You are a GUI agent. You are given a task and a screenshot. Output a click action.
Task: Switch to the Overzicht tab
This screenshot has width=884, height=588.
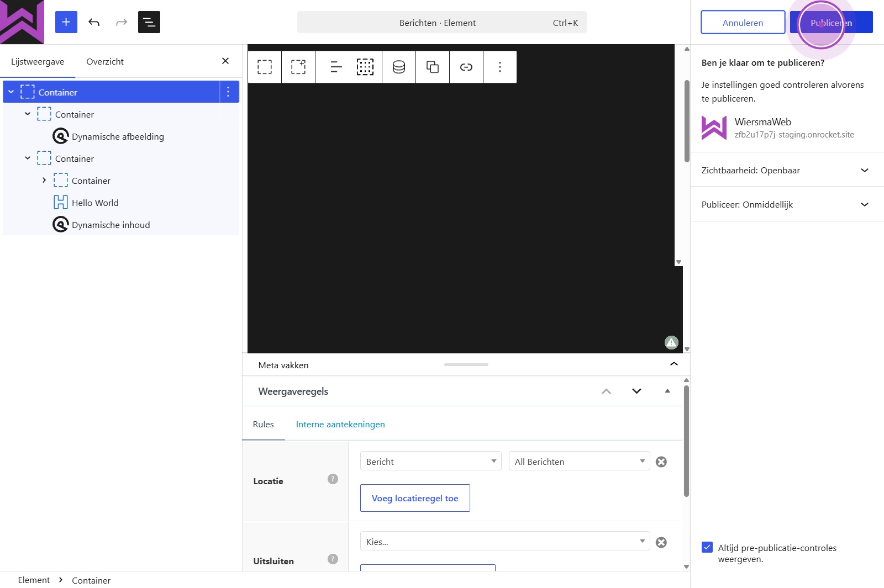click(105, 61)
